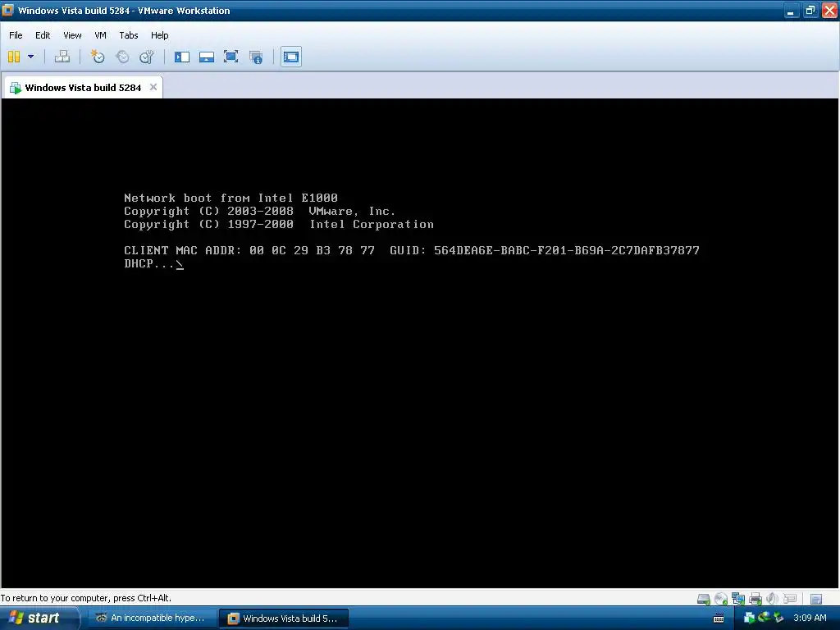Toggle the console view toolbar button

[291, 57]
